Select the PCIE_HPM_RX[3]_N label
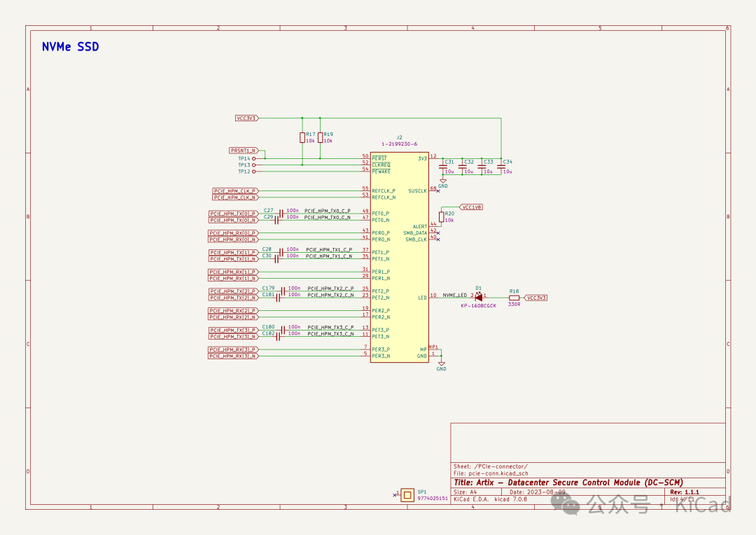 pos(233,356)
